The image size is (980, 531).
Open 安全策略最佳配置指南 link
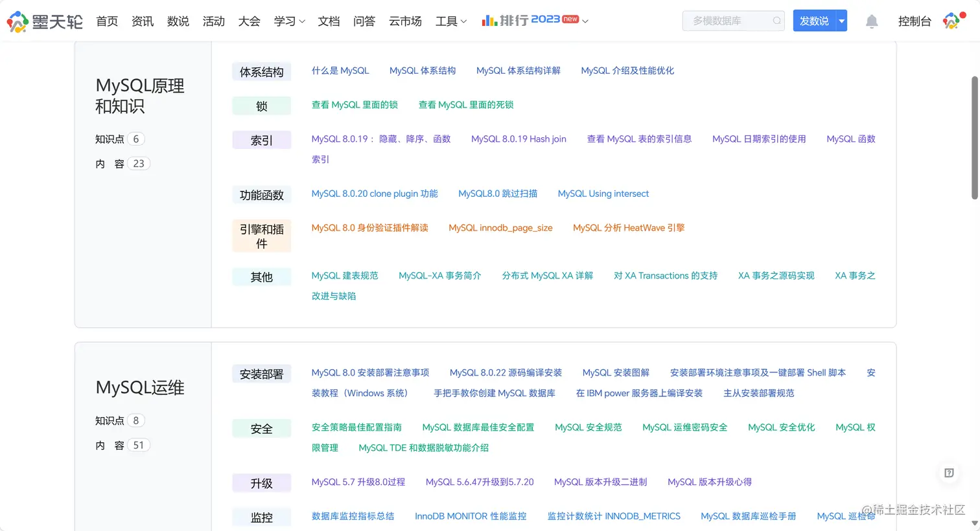356,427
